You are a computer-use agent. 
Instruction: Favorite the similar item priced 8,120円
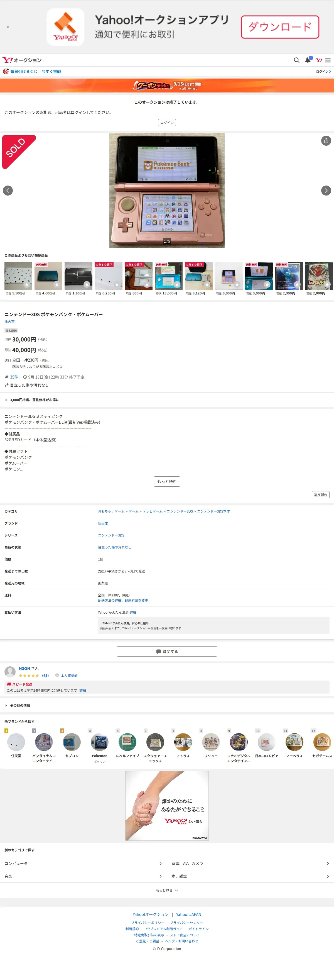coord(207,284)
